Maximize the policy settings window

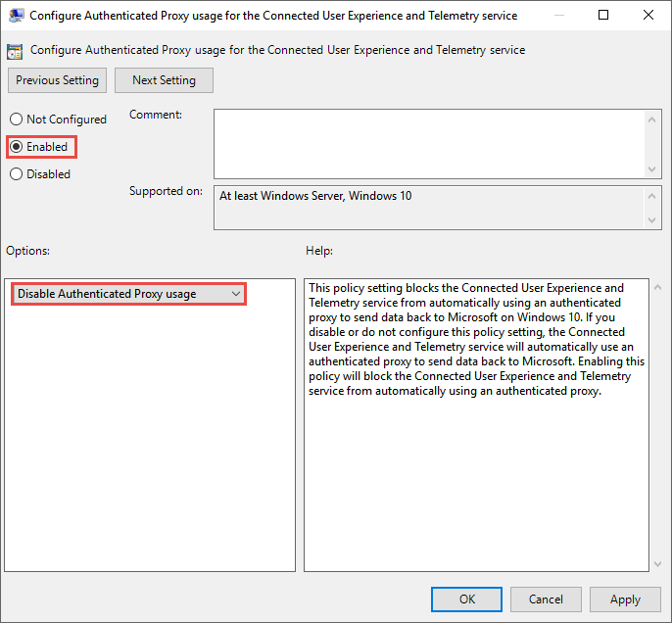602,16
